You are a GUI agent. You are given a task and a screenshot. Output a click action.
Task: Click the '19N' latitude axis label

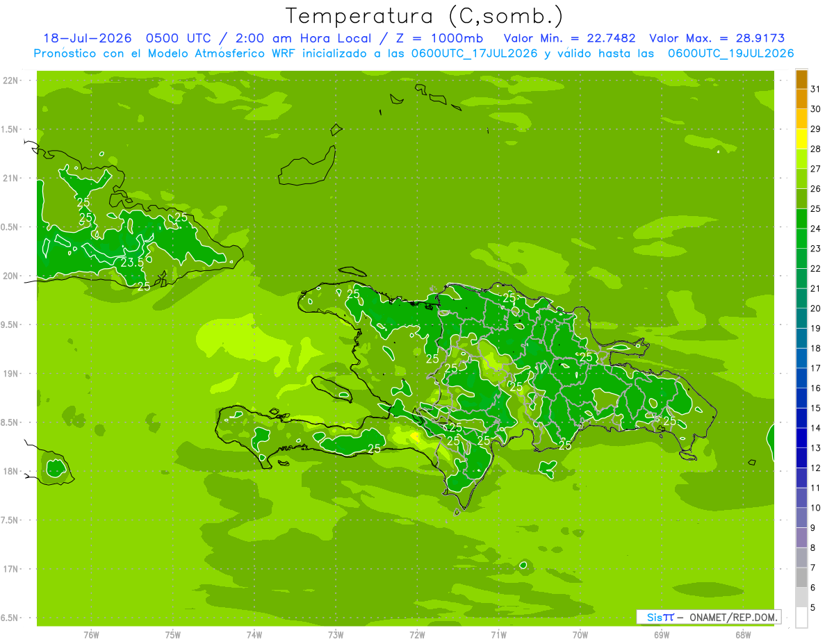coord(11,373)
